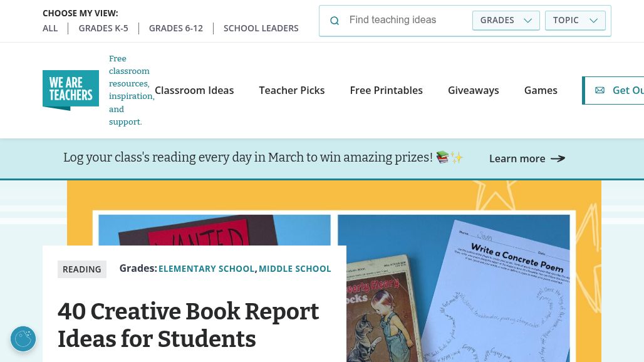Open the Elementary School grade link
This screenshot has height=362, width=644.
click(x=207, y=269)
